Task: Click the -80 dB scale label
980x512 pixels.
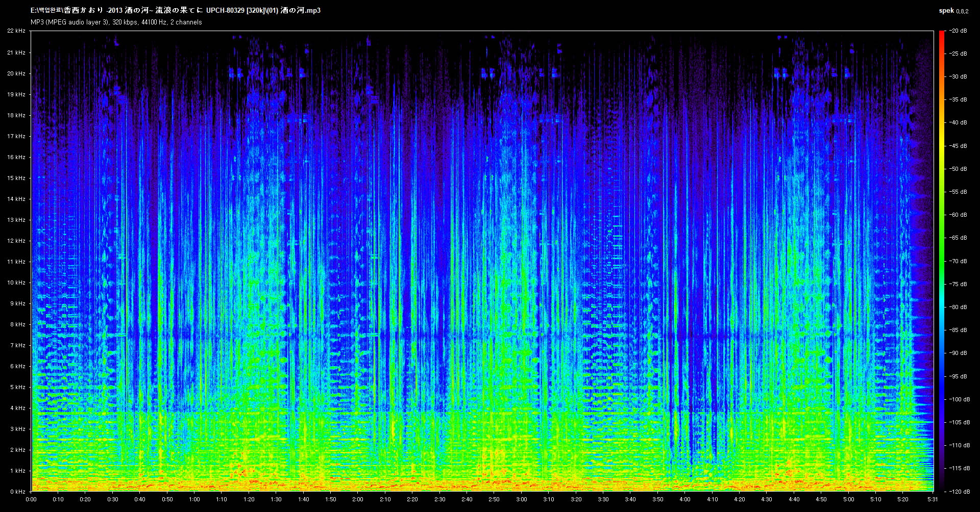Action: (959, 307)
